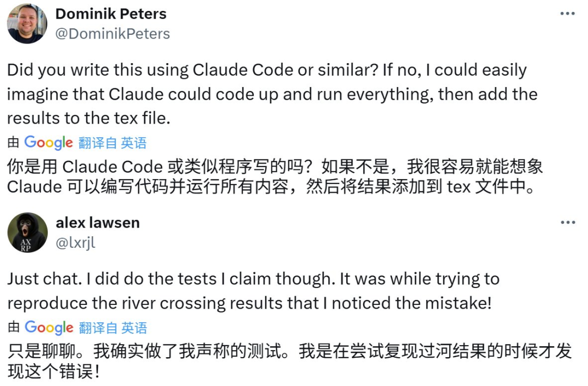Click the Dominik Peters display name
The height and width of the screenshot is (386, 588).
click(x=111, y=14)
